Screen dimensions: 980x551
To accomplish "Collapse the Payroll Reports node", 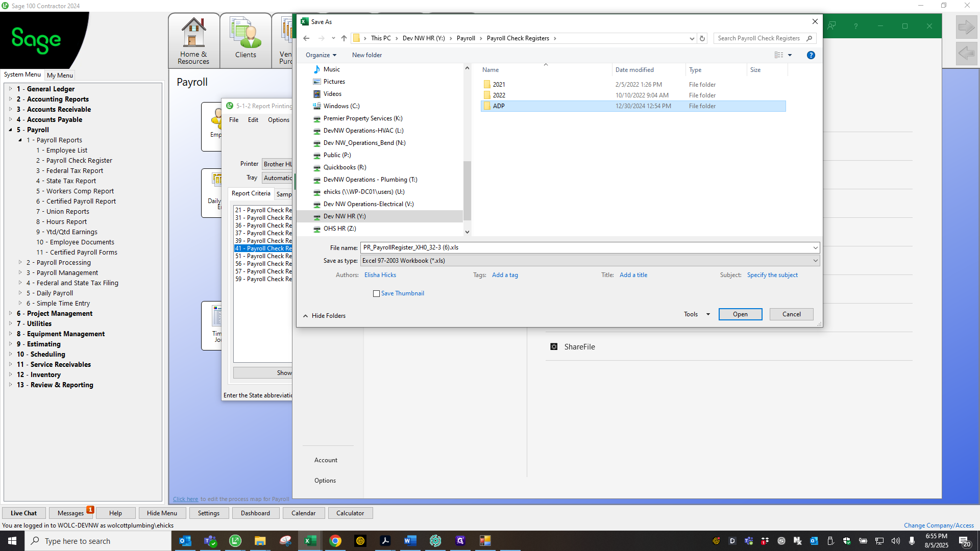I will 20,140.
